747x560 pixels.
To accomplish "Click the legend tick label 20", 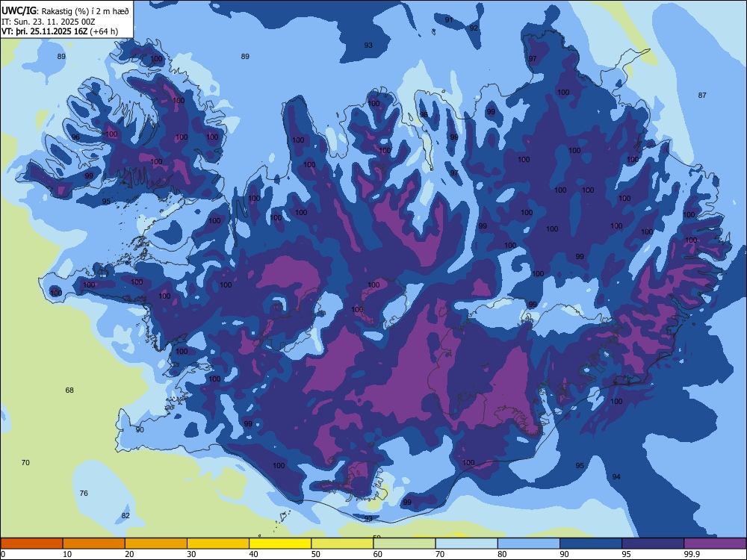I will 129,554.
